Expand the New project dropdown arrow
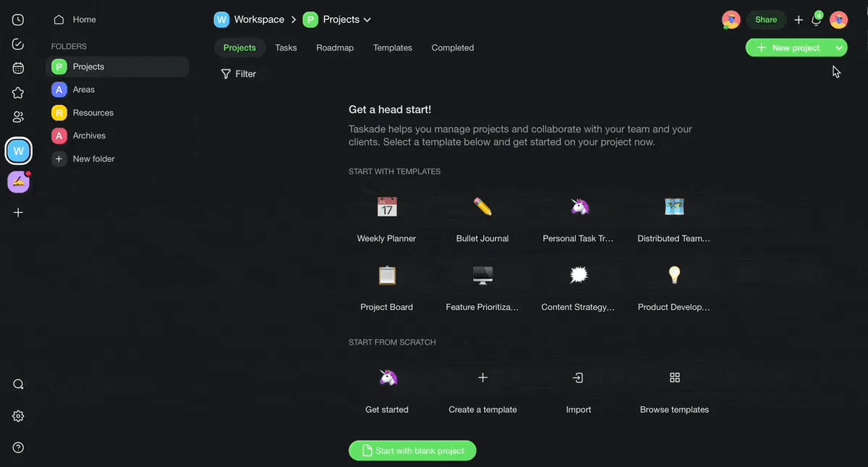 click(839, 48)
